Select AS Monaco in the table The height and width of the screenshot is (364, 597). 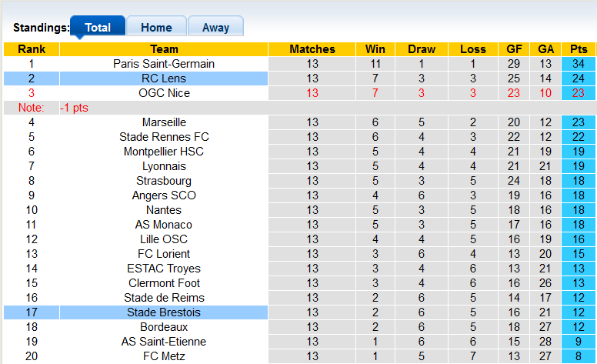click(x=164, y=225)
